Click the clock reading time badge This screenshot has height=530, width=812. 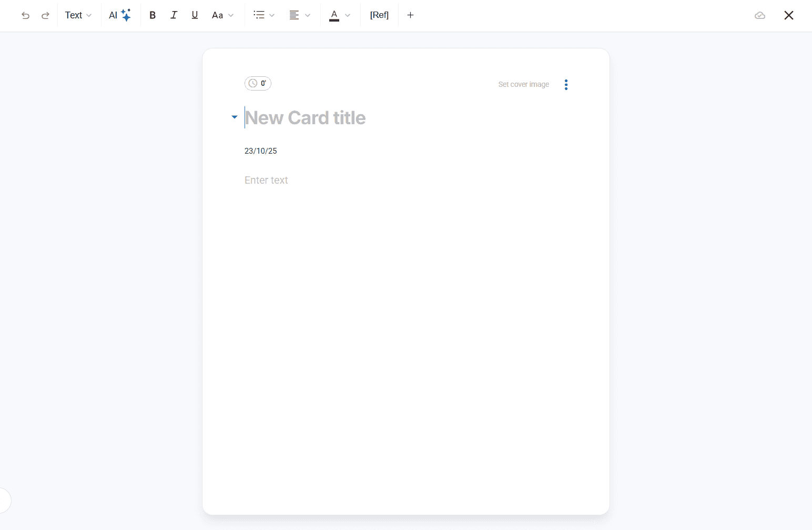258,83
